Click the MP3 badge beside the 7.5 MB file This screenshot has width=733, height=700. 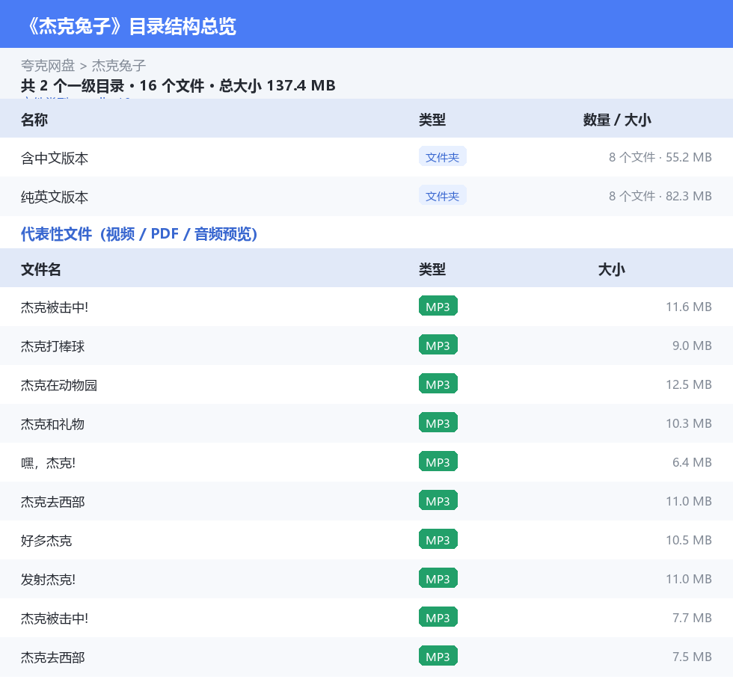click(x=438, y=656)
